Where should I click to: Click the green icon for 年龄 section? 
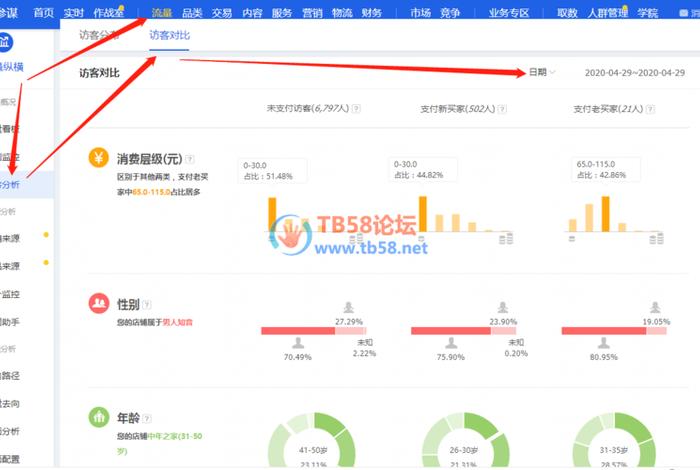[x=99, y=417]
